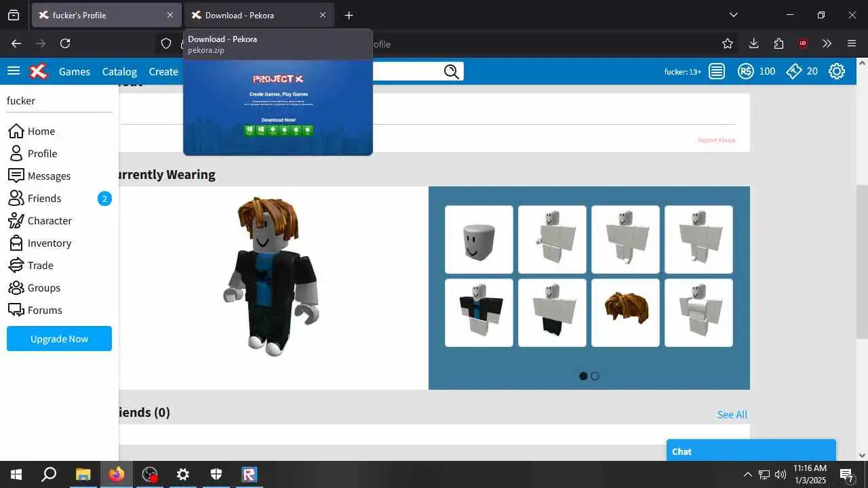The width and height of the screenshot is (868, 488).
Task: Click the tracking protection shield icon
Action: click(166, 43)
